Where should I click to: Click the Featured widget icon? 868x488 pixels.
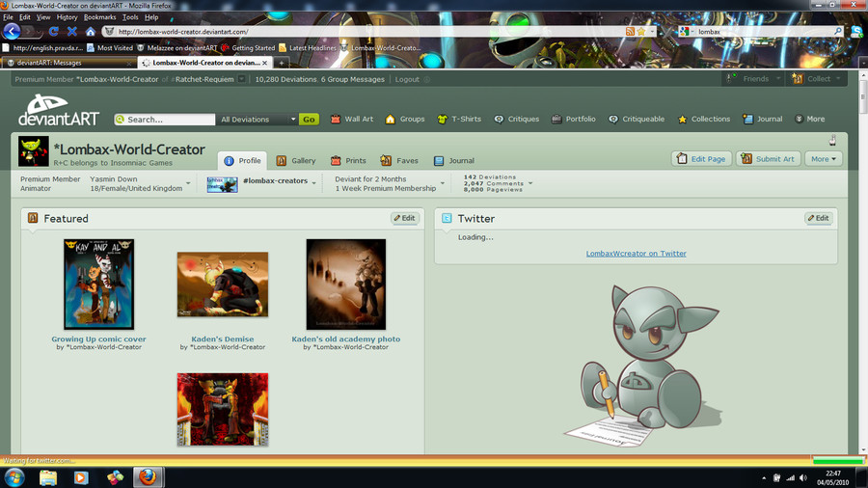(33, 218)
